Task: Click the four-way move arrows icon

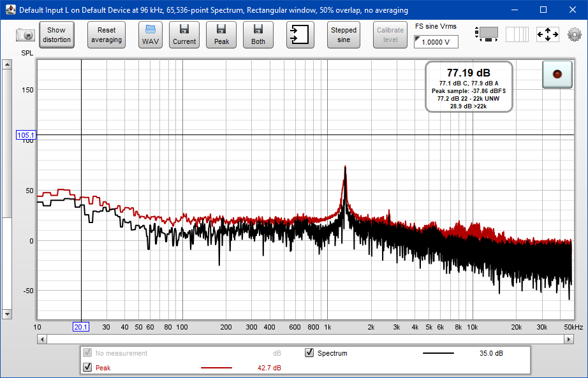Action: coord(547,34)
